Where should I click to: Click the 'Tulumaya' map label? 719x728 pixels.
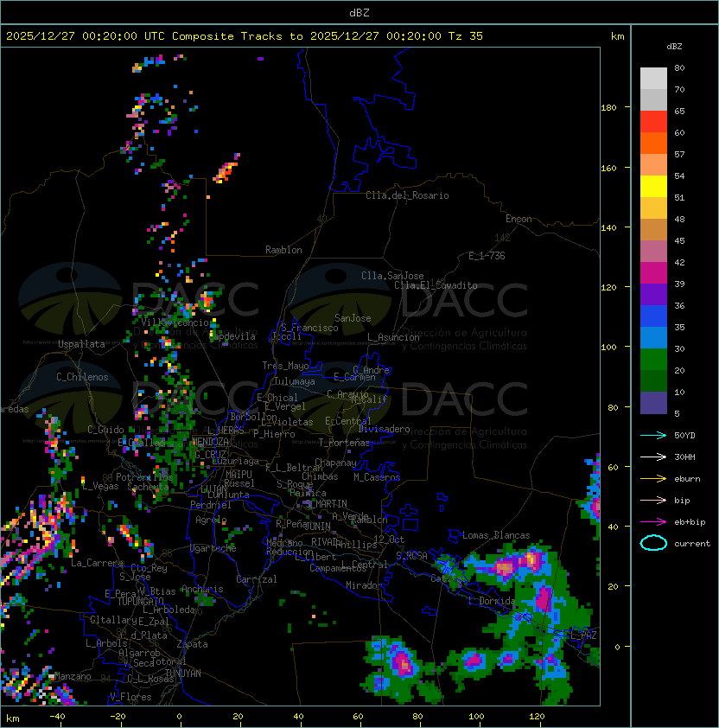click(295, 381)
